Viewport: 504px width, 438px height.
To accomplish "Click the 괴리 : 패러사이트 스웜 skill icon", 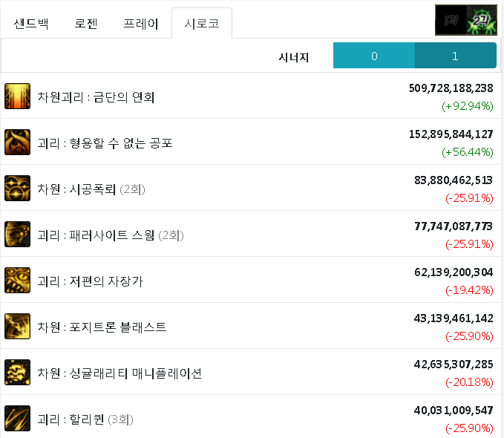I will coord(17,235).
